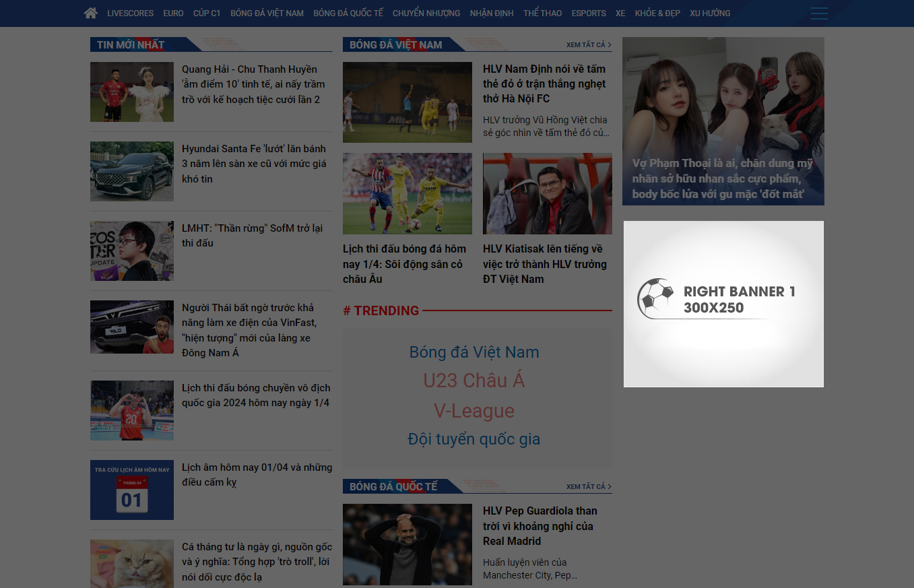Open Cá tháng tư article headline
The height and width of the screenshot is (588, 914).
tap(257, 562)
